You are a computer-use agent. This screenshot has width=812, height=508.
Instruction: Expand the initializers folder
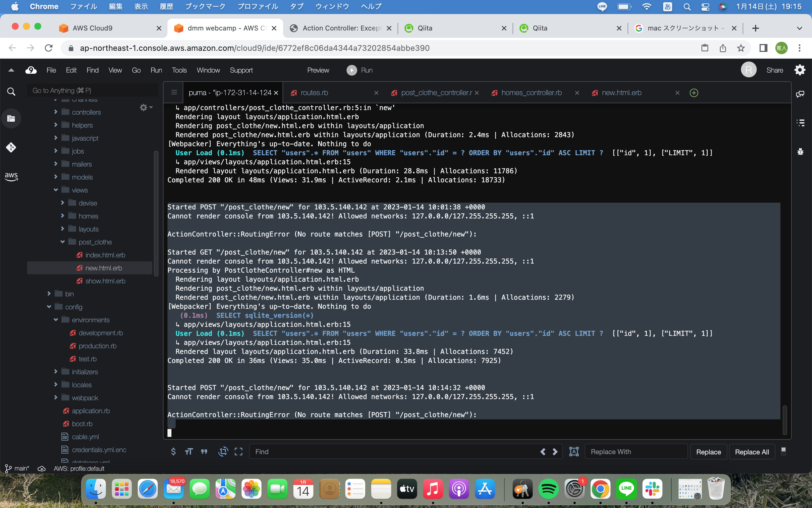coord(56,372)
